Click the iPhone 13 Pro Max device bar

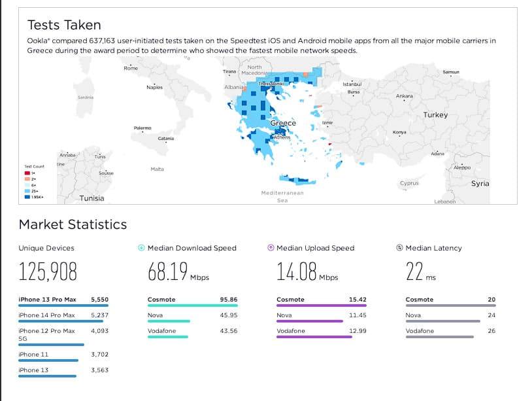[x=63, y=305]
